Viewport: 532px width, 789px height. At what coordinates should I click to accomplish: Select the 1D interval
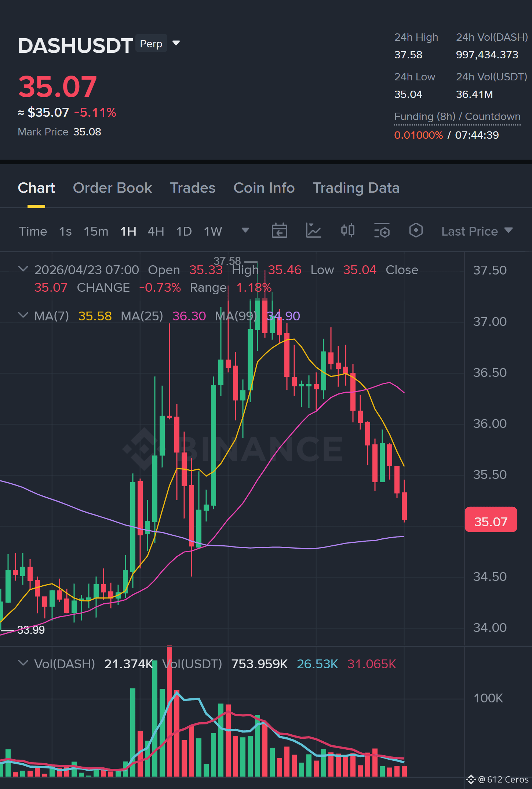[x=184, y=231]
